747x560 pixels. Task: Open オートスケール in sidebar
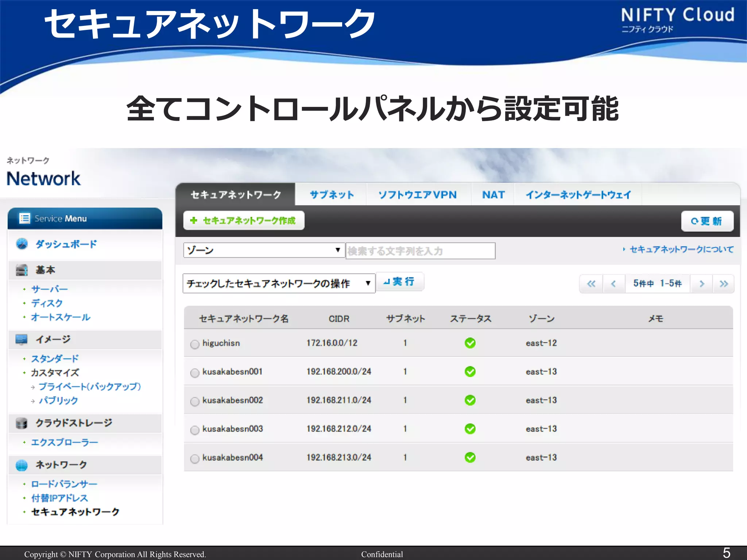61,317
